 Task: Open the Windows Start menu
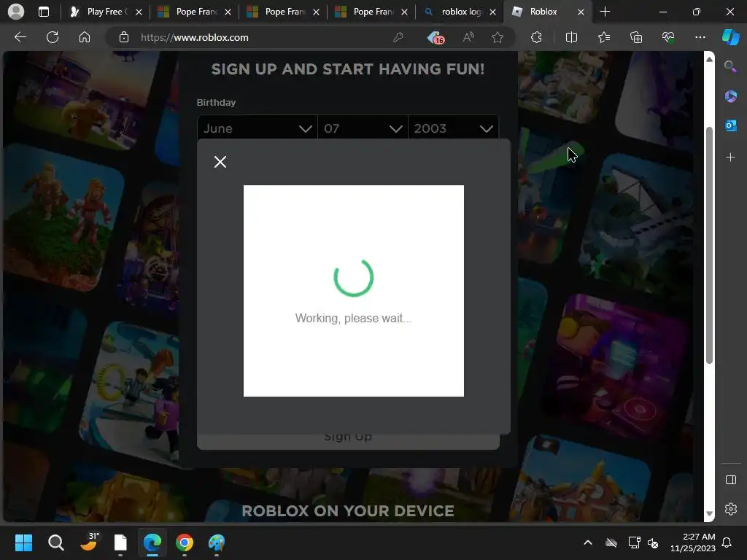click(x=23, y=542)
